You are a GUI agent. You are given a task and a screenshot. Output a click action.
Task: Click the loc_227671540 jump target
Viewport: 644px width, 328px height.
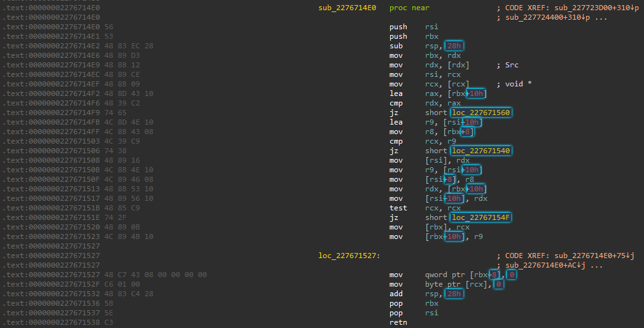point(481,151)
